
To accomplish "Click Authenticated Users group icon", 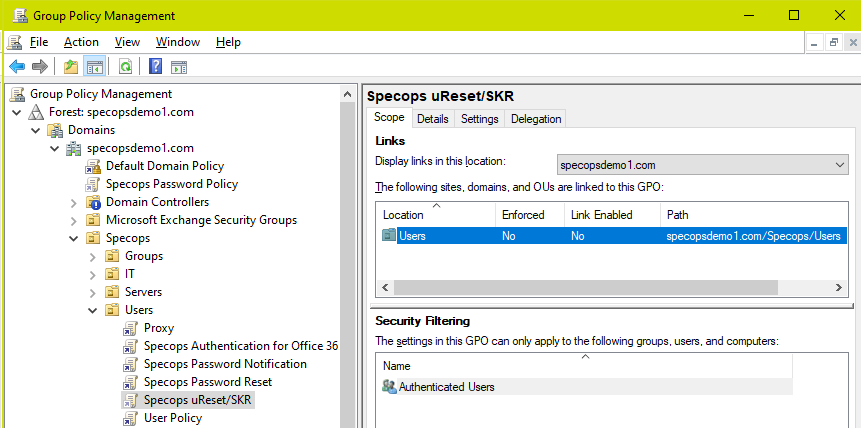I will pyautogui.click(x=389, y=387).
